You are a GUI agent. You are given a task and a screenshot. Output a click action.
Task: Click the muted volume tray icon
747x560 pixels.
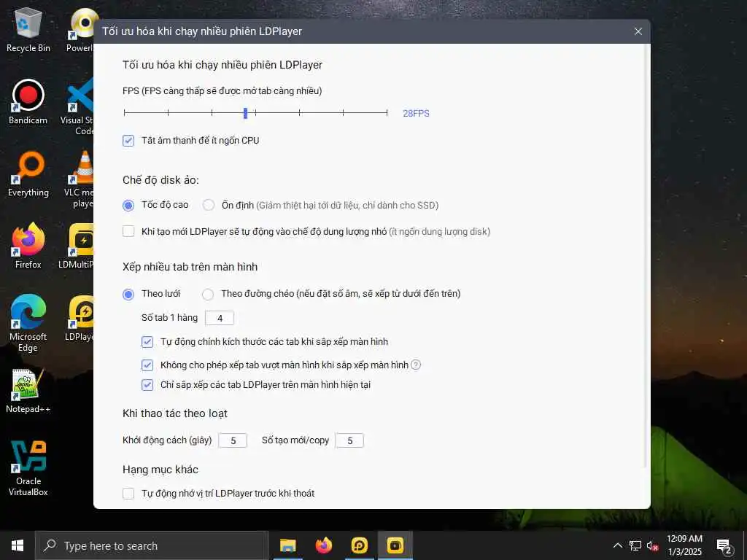(652, 545)
